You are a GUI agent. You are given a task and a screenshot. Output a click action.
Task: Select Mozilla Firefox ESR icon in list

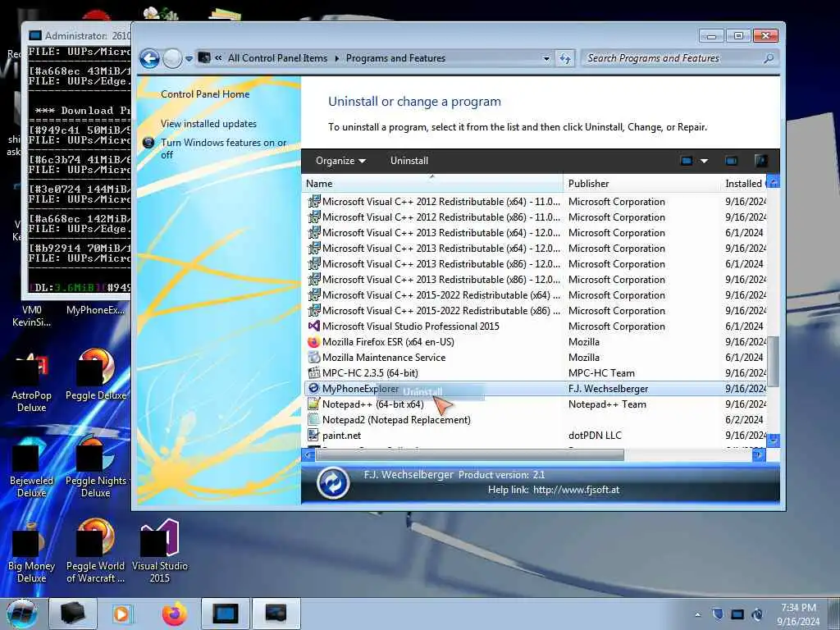click(x=314, y=341)
